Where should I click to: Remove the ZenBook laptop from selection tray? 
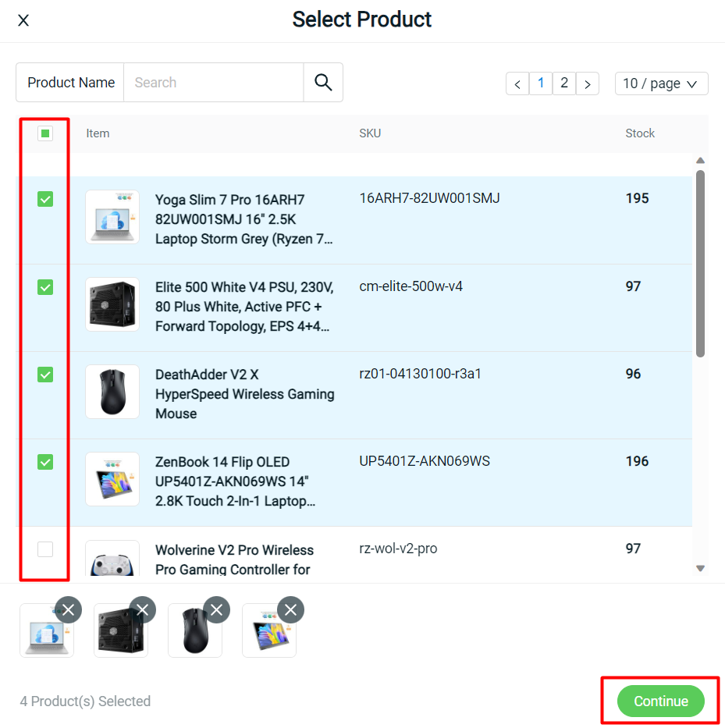[x=290, y=609]
